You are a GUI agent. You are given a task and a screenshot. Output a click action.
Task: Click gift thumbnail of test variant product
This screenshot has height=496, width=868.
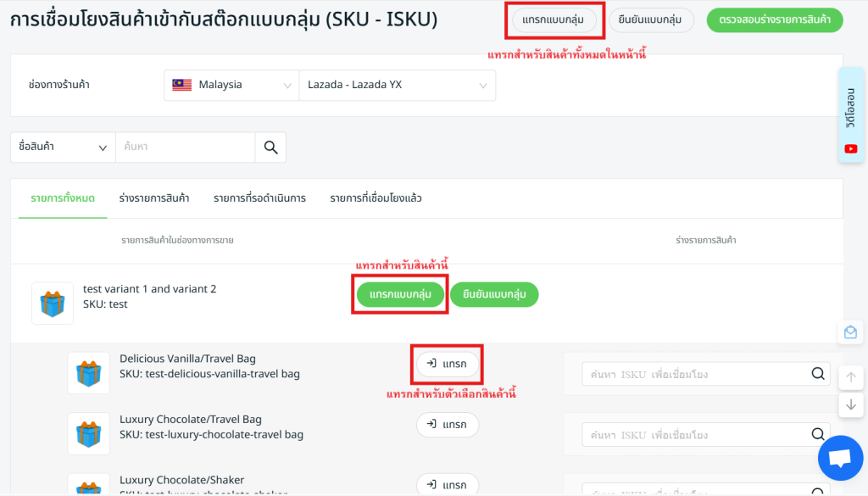point(53,304)
